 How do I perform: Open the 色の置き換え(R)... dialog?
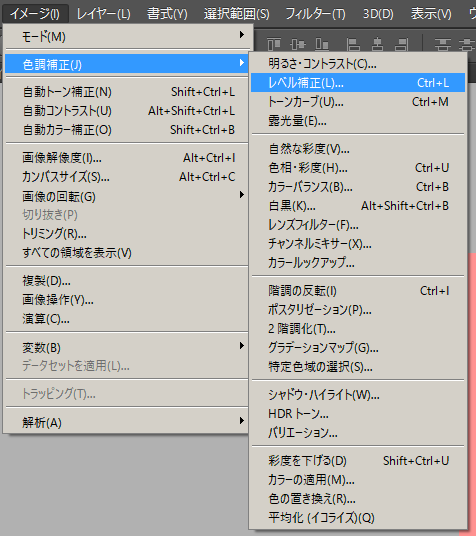358,499
